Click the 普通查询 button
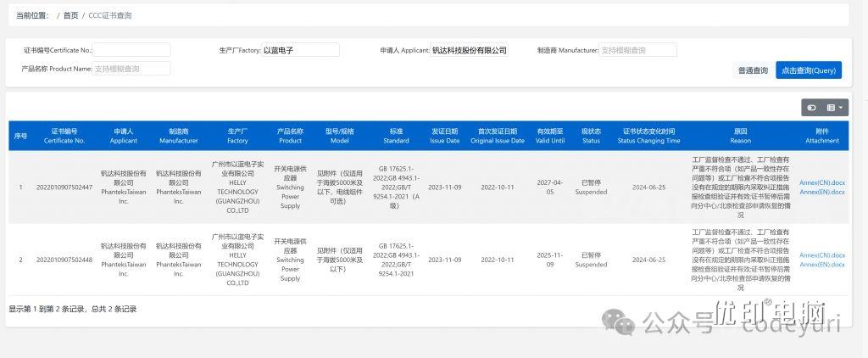868x358 pixels. click(x=753, y=70)
